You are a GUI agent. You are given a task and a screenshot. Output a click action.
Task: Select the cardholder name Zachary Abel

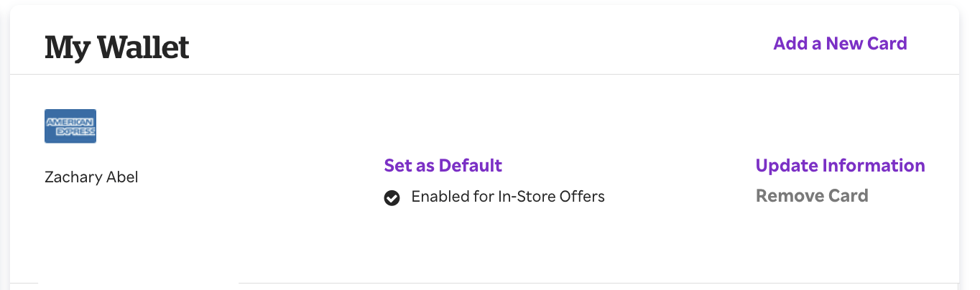coord(91,177)
